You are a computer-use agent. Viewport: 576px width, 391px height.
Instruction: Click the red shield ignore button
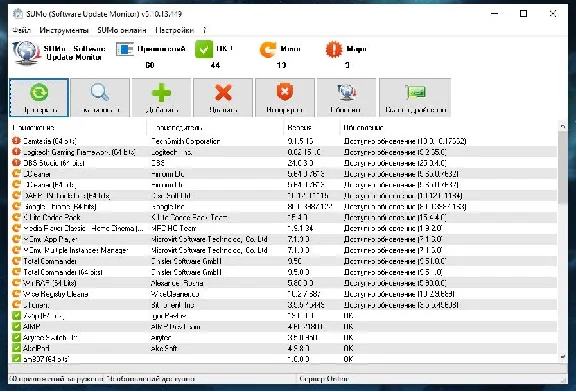click(x=285, y=97)
